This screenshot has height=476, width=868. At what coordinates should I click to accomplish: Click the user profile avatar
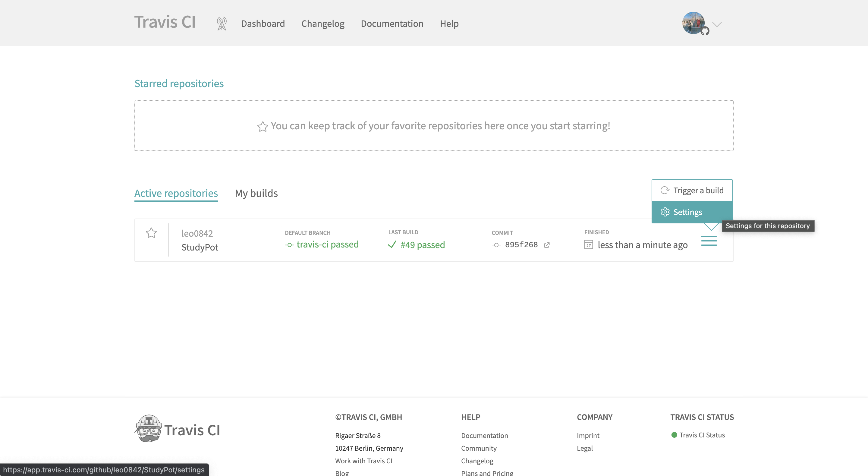[693, 23]
